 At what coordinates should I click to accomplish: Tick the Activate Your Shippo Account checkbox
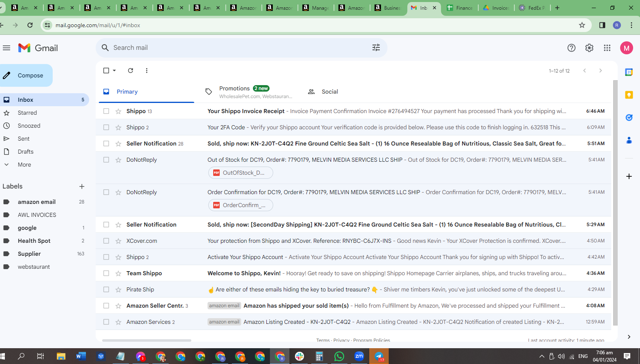point(106,257)
